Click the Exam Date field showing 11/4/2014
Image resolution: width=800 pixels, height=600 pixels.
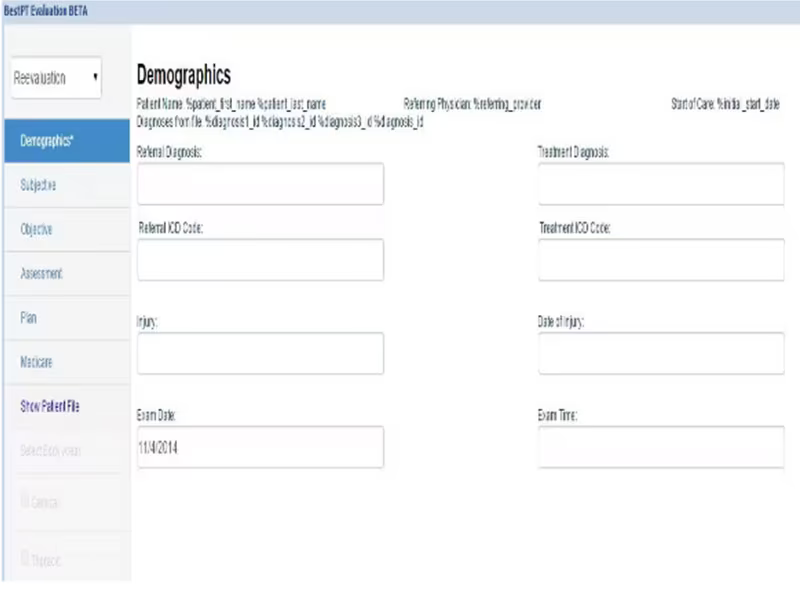coord(260,447)
